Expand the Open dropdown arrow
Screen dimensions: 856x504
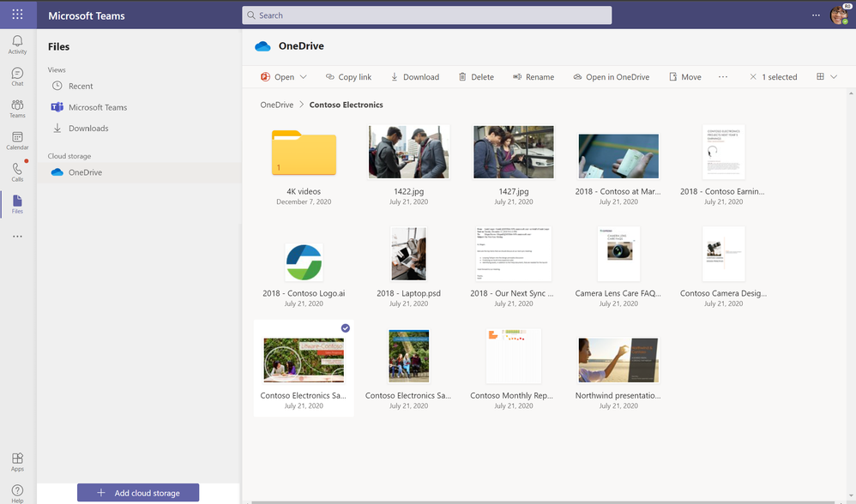304,77
